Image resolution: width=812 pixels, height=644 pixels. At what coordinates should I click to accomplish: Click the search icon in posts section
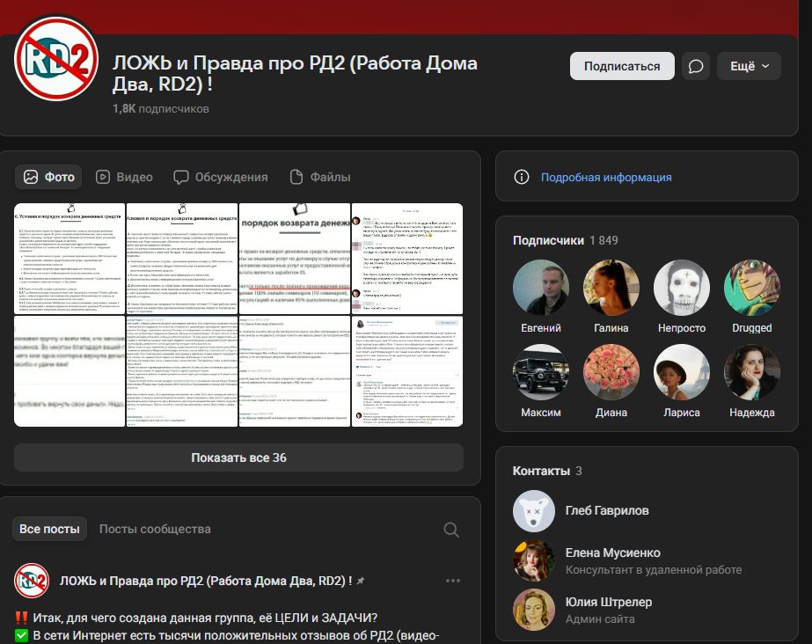pos(450,530)
